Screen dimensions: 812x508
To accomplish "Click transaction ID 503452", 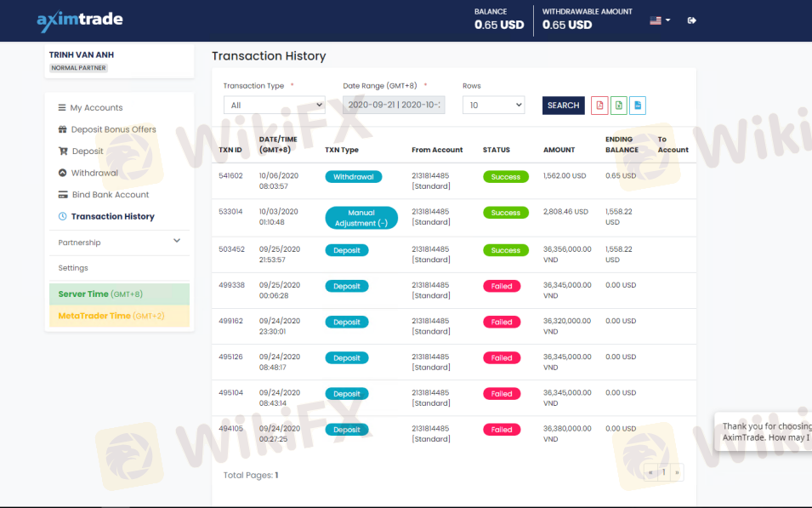I will tap(231, 249).
